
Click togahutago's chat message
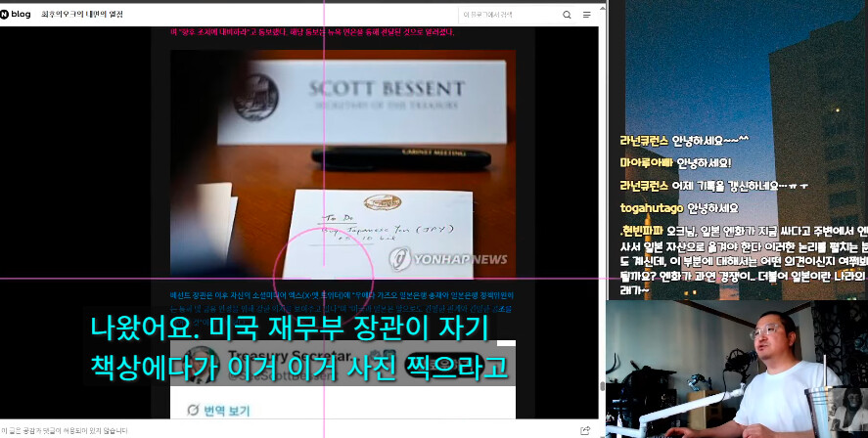[x=679, y=208]
